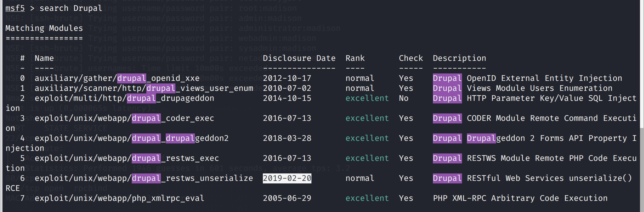644x212 pixels.
Task: Click description 'RESTful Web Services unserialize()'
Action: pos(549,178)
